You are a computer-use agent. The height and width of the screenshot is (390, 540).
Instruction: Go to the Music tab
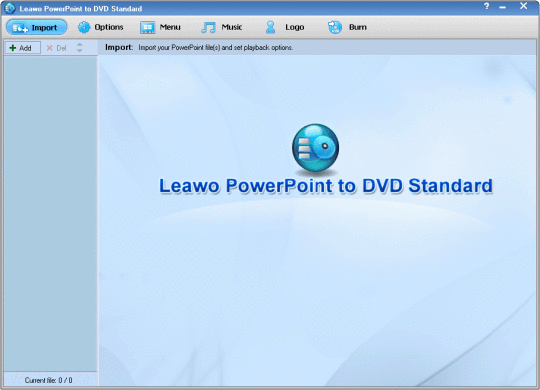pos(222,27)
